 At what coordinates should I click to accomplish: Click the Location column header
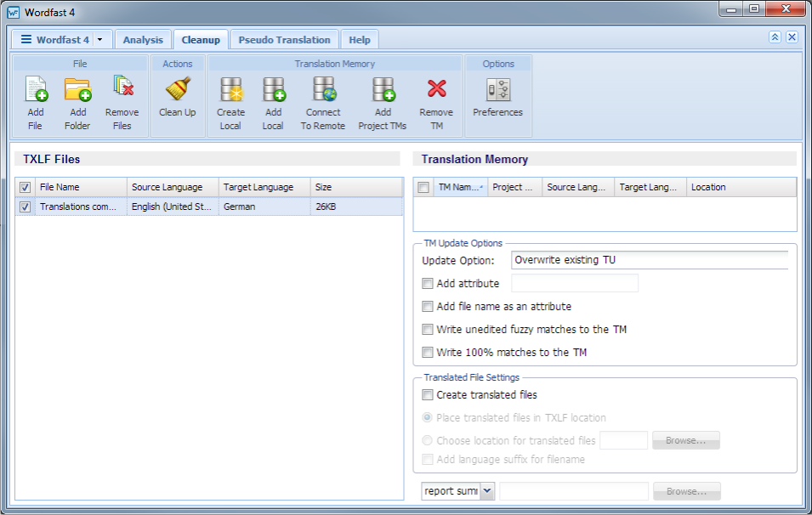coord(741,187)
